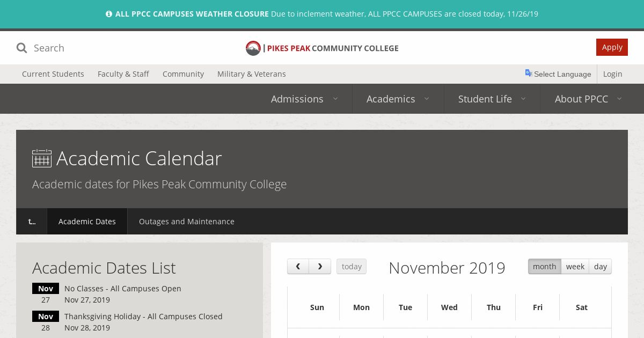Go to previous month arrow

coord(298,267)
